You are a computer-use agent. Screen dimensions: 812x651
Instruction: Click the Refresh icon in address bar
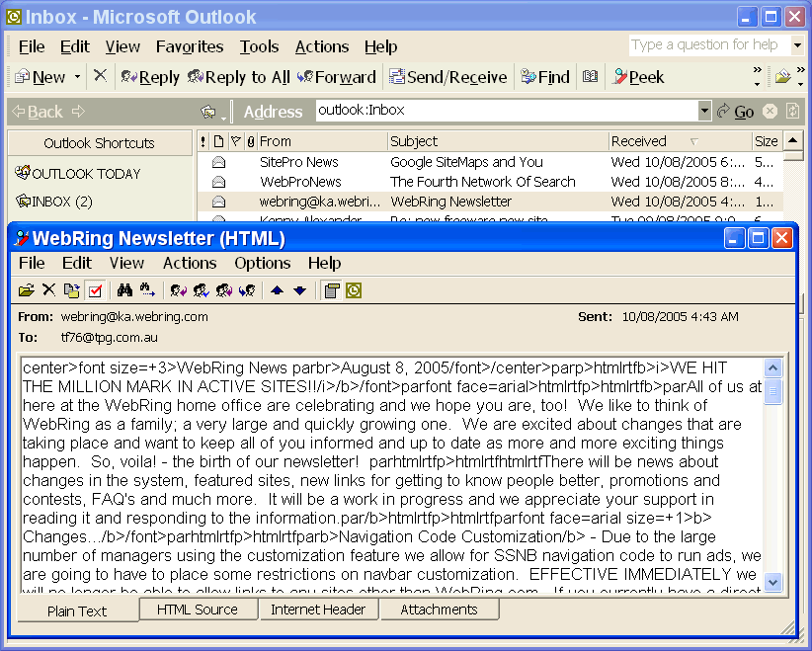(793, 111)
